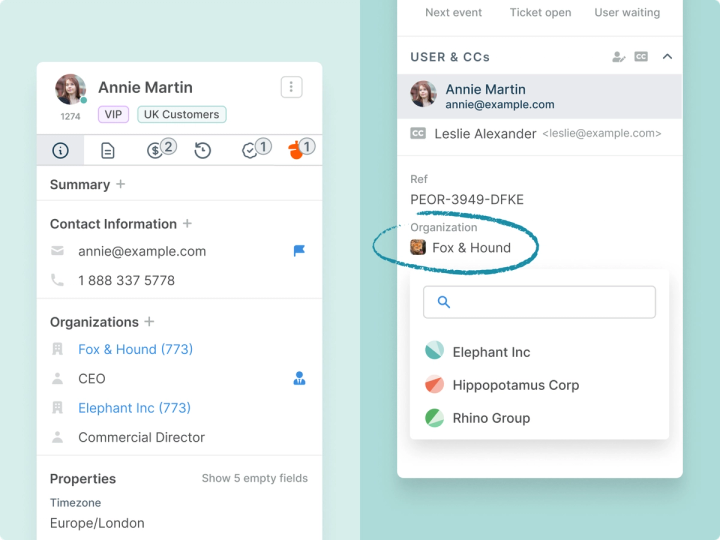
Task: Collapse the USER & CCs section
Action: pos(668,57)
